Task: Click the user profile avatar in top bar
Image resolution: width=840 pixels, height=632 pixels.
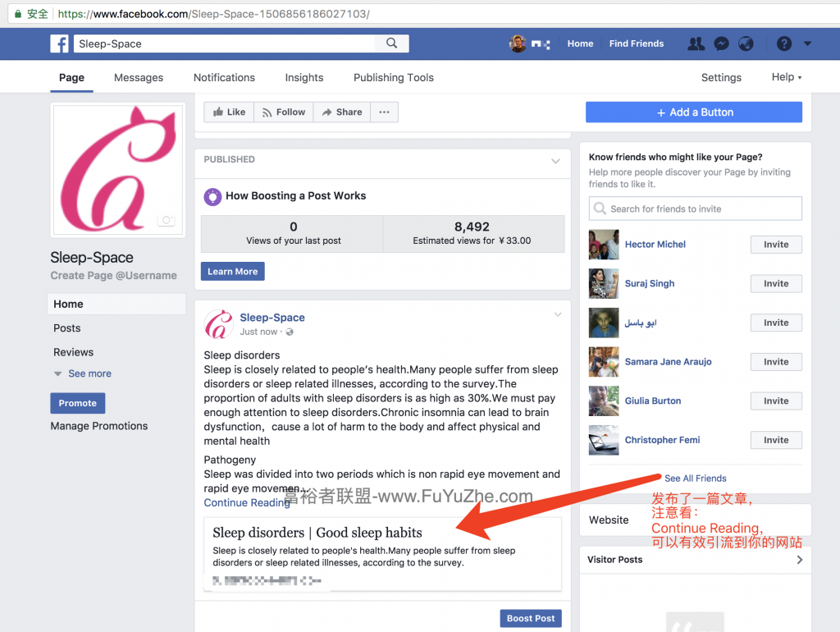Action: [518, 44]
